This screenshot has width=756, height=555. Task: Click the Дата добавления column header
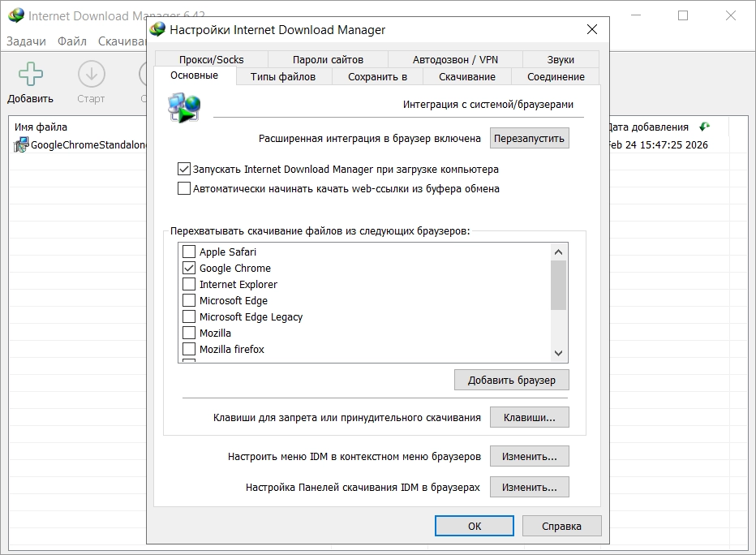(x=648, y=127)
